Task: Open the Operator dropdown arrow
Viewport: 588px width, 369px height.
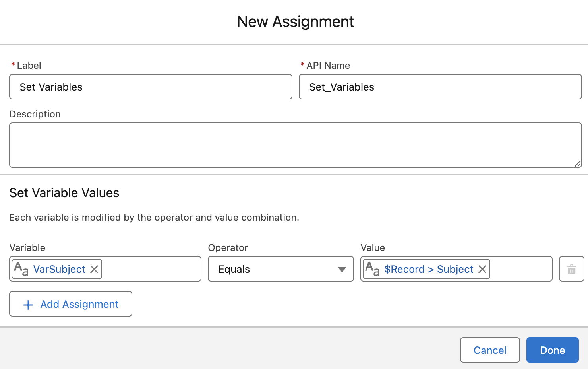Action: 342,269
